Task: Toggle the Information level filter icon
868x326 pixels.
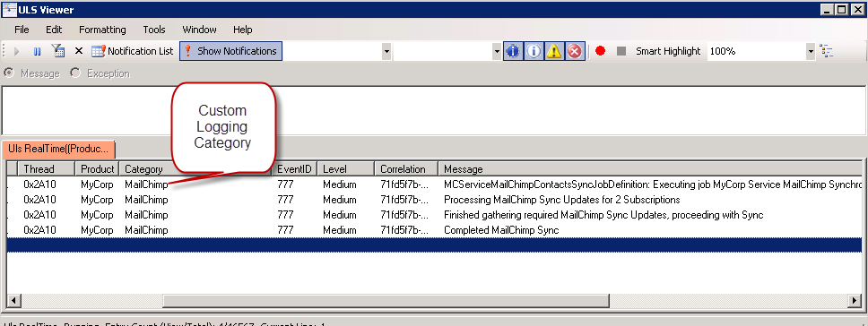Action: pyautogui.click(x=534, y=51)
